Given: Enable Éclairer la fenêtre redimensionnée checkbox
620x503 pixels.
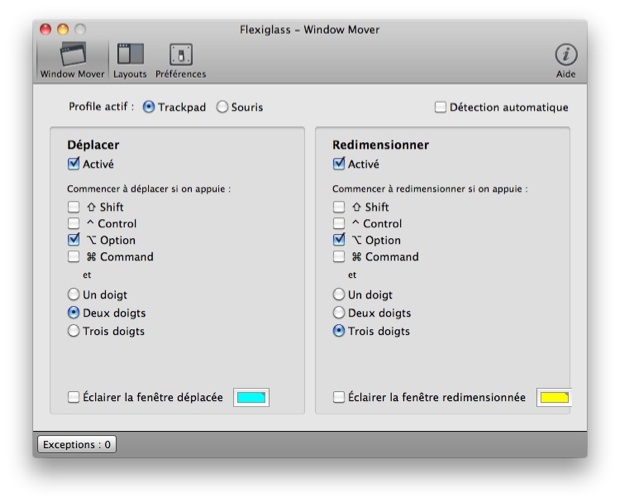Looking at the screenshot, I should pos(339,397).
